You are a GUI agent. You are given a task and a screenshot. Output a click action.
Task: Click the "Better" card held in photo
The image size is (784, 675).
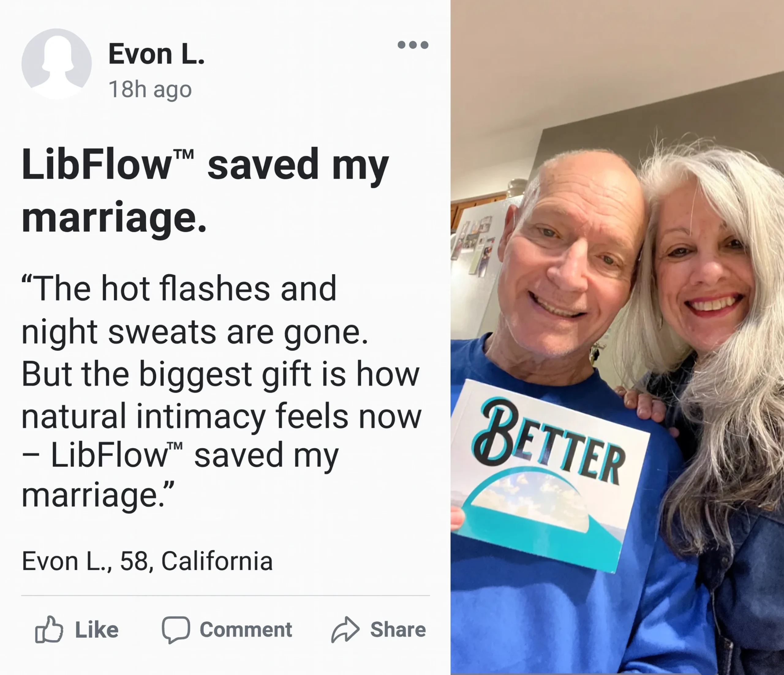pos(549,473)
